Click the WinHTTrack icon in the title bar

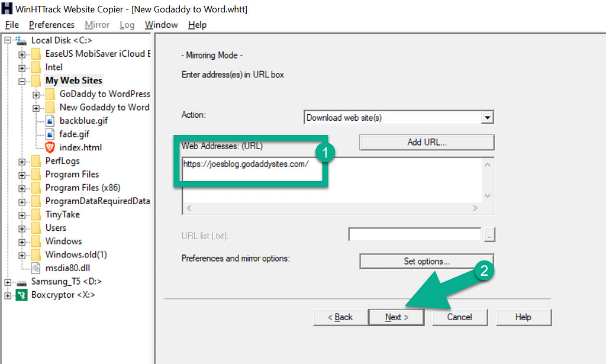click(7, 9)
